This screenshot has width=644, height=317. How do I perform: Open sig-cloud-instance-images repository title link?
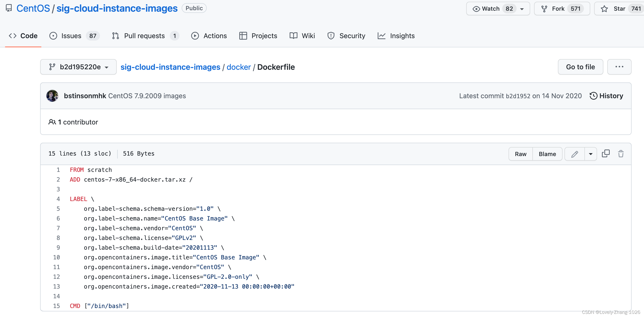(117, 8)
